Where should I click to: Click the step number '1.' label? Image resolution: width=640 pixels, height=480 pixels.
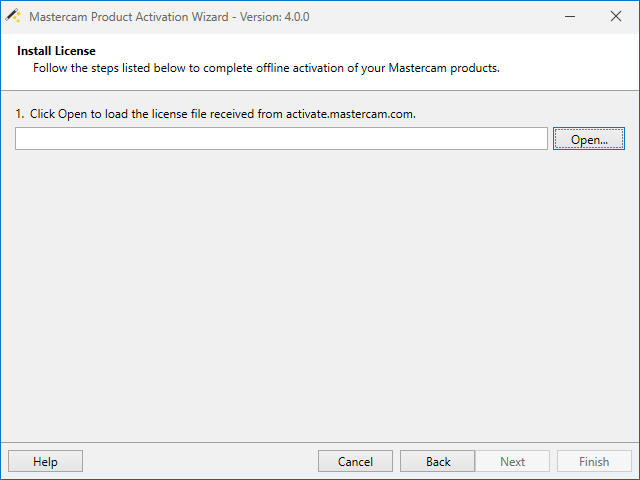[20, 113]
